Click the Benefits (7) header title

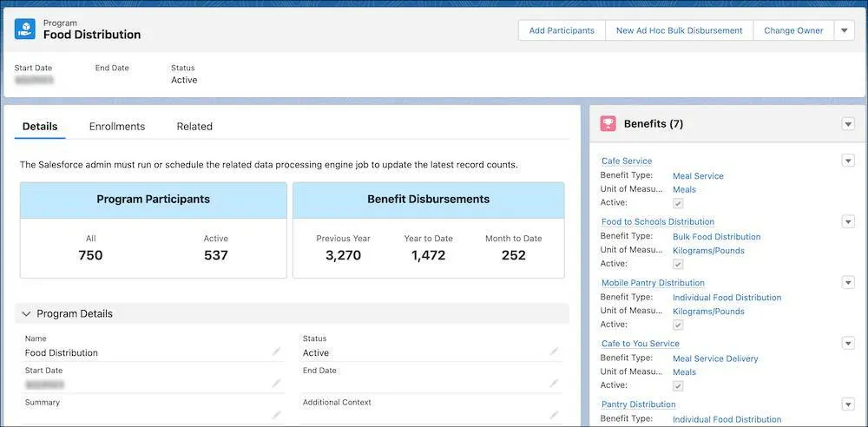pos(654,124)
